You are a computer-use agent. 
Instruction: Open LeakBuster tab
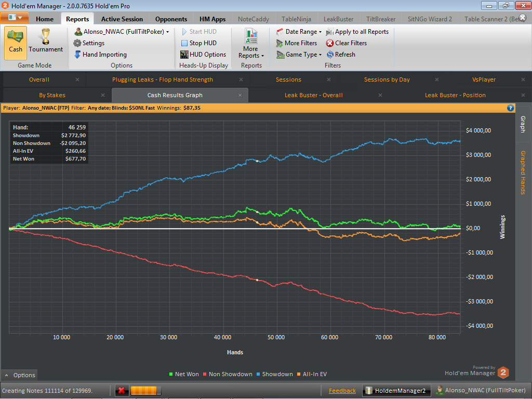pyautogui.click(x=338, y=19)
